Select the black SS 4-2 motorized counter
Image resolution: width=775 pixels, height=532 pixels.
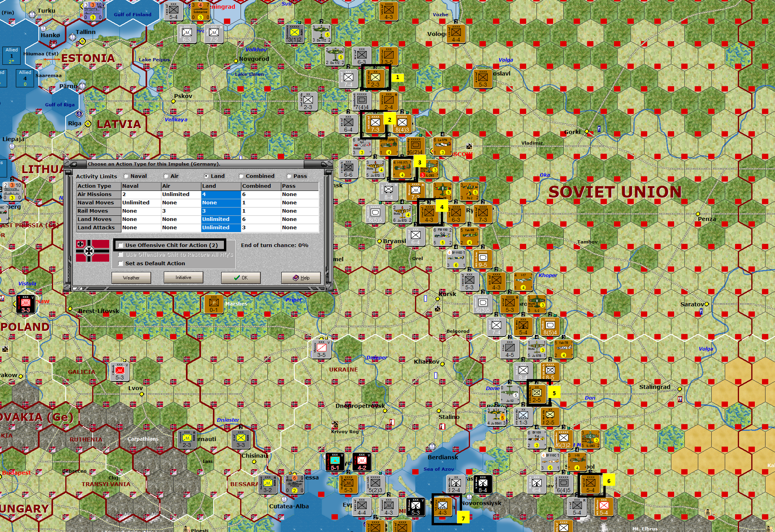coord(362,462)
